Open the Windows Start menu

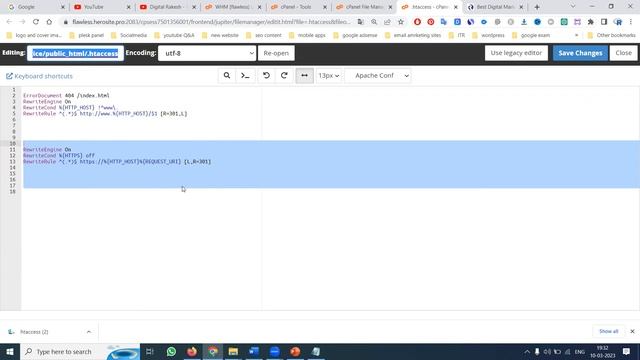[x=10, y=351]
